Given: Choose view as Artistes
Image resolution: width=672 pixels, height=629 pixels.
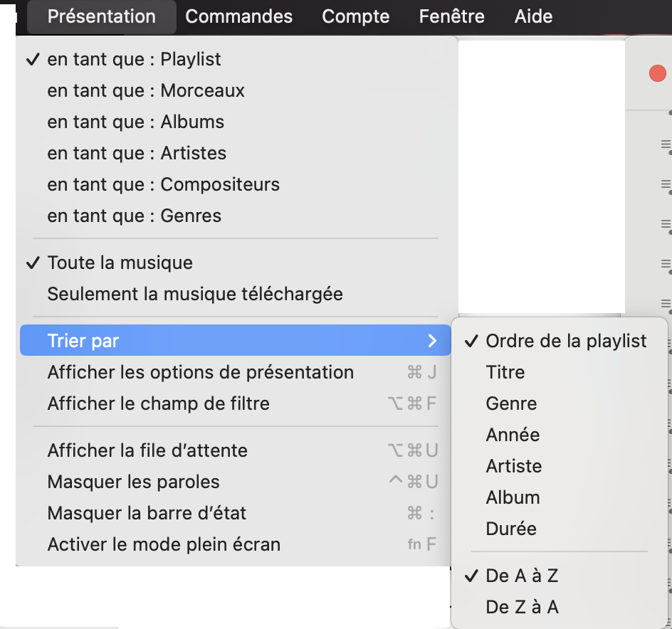Looking at the screenshot, I should tap(137, 153).
